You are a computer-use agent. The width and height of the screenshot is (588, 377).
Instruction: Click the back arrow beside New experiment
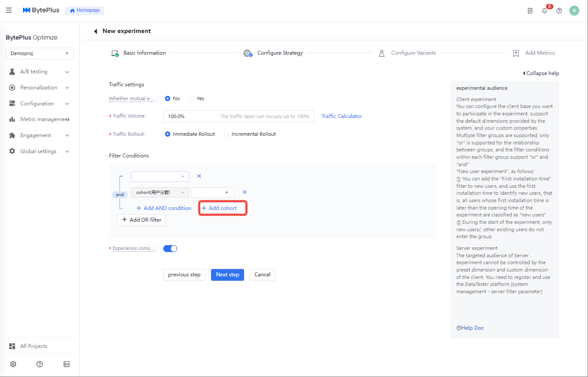tap(96, 31)
